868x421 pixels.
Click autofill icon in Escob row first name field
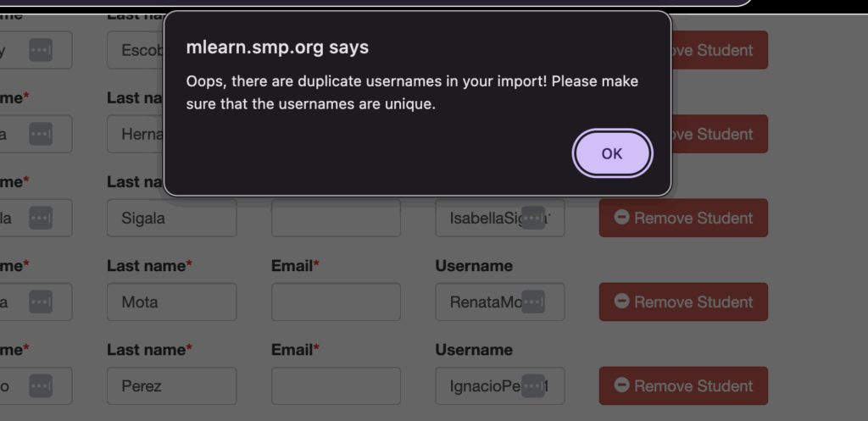click(x=41, y=50)
